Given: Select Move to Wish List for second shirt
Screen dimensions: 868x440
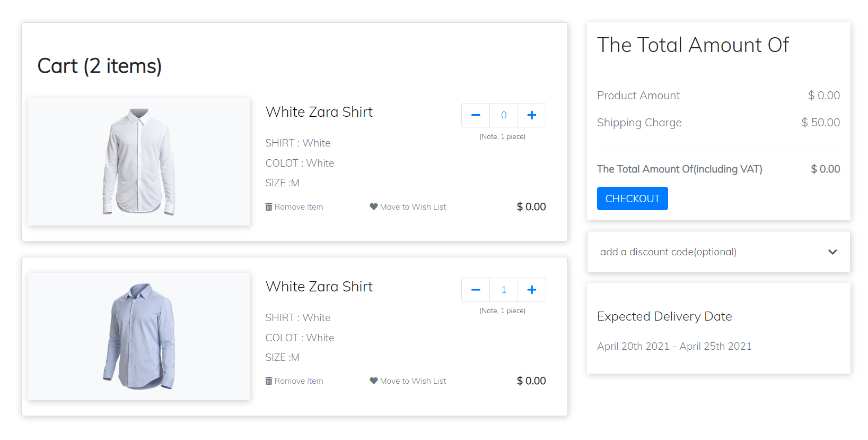Looking at the screenshot, I should point(408,381).
